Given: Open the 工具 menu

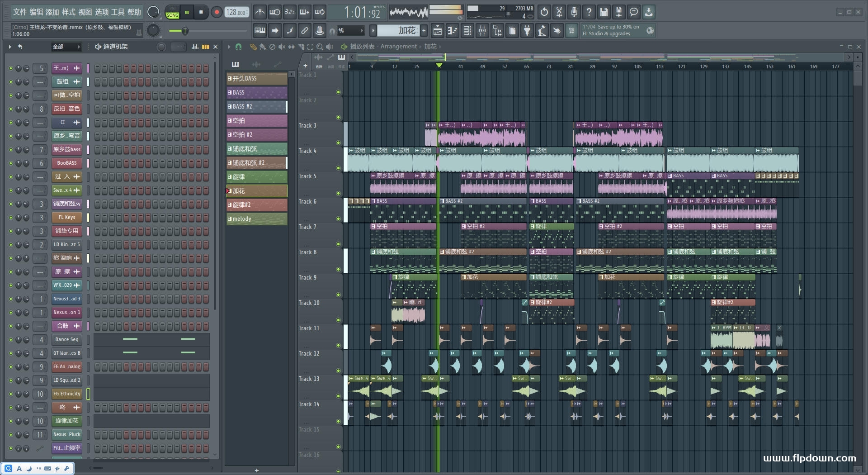Looking at the screenshot, I should point(118,12).
